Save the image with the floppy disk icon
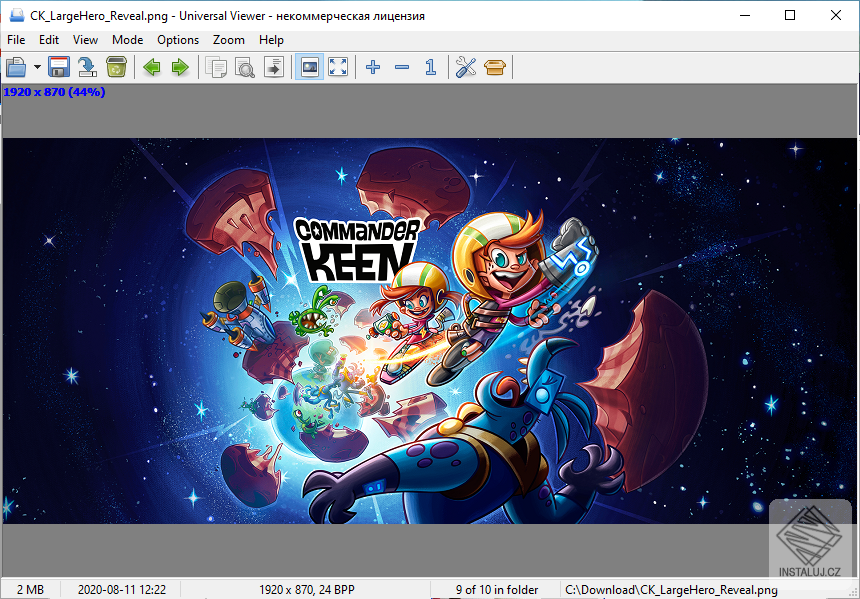The width and height of the screenshot is (860, 599). coord(58,67)
